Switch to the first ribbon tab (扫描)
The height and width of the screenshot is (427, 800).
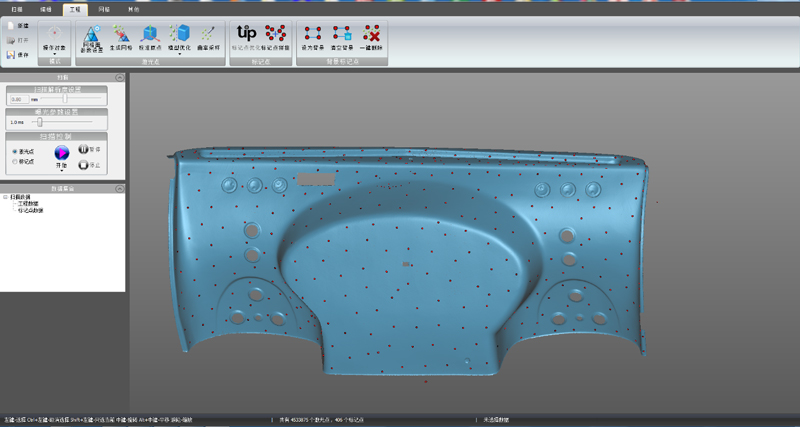point(17,7)
